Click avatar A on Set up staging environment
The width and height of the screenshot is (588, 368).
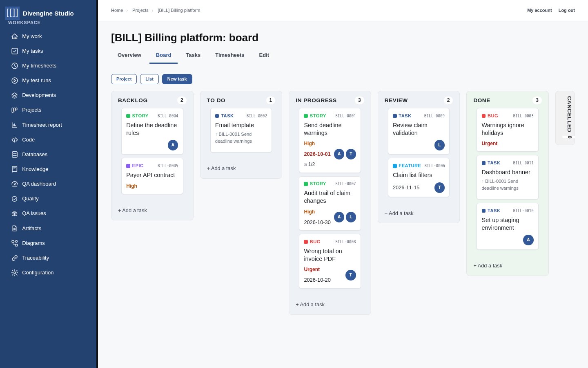click(528, 240)
